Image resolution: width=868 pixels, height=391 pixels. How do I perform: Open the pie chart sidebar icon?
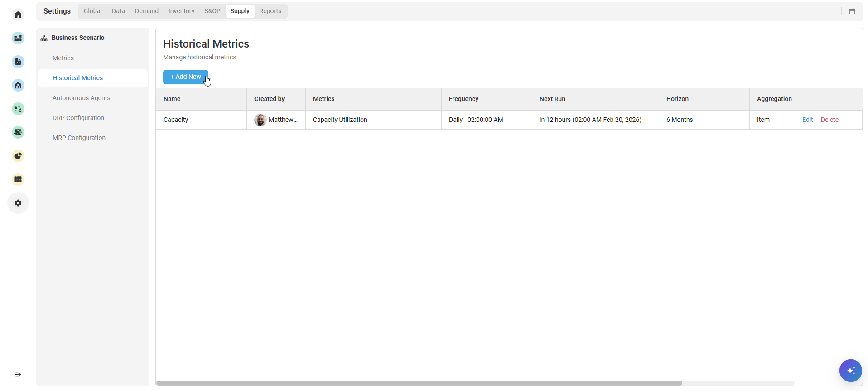18,156
